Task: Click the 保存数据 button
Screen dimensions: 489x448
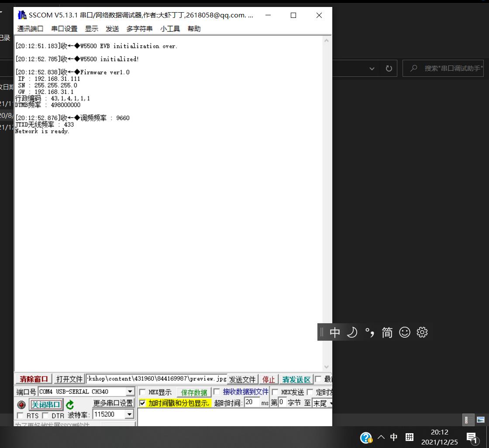Action: (x=194, y=392)
